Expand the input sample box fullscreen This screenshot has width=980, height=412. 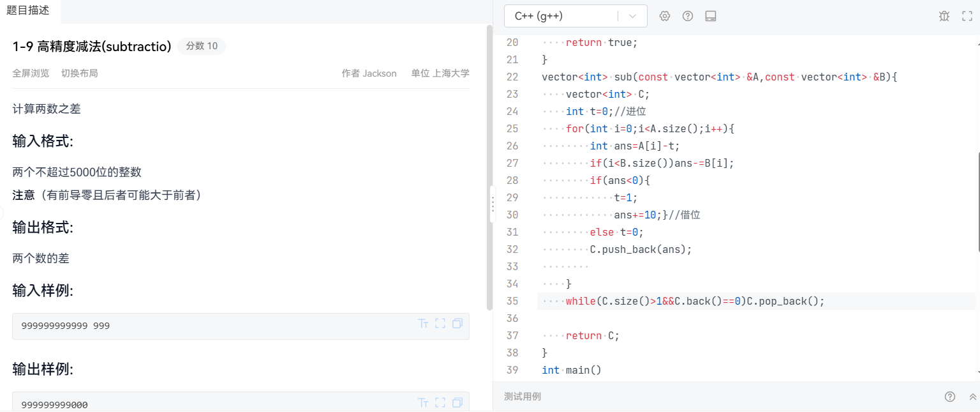[x=440, y=323]
